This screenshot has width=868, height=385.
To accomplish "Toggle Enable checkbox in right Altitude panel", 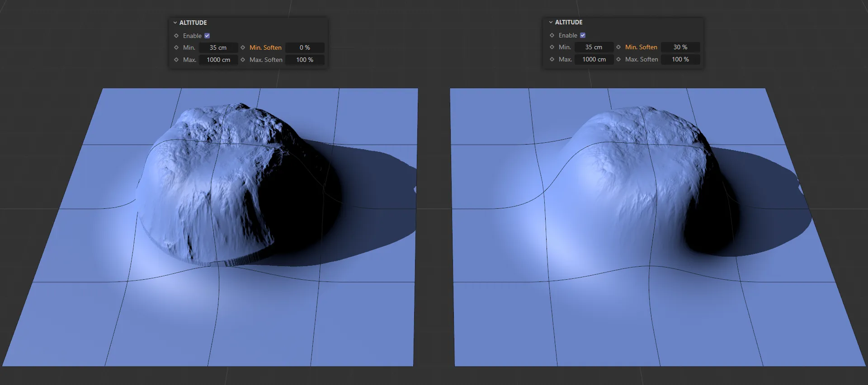I will click(x=583, y=35).
